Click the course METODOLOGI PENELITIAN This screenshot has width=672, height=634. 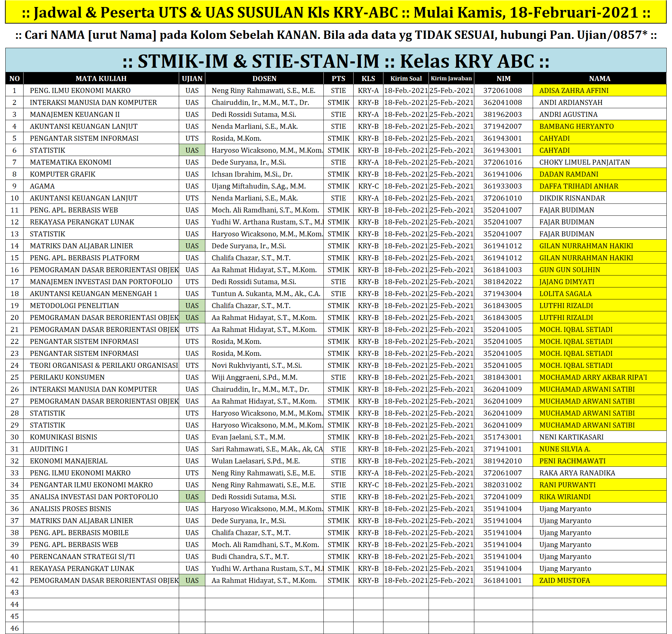click(74, 306)
